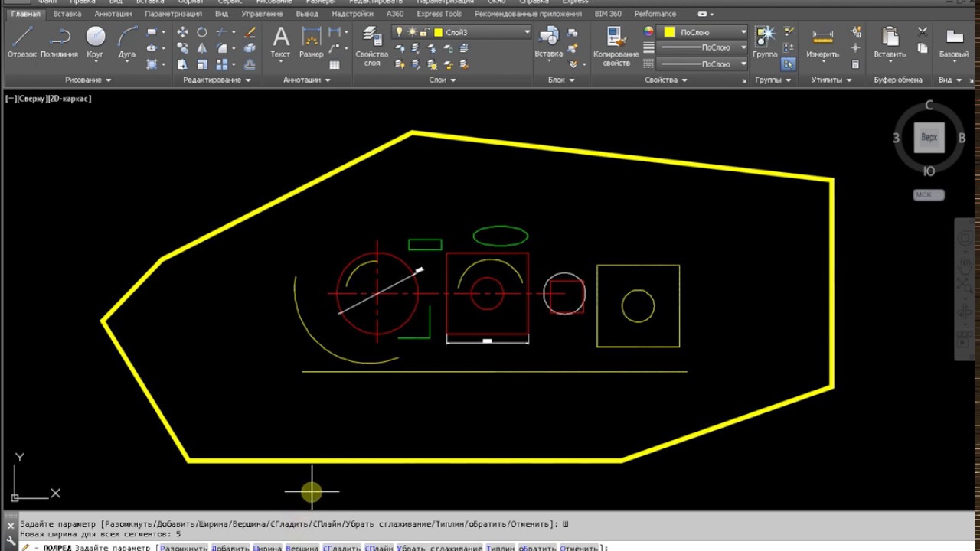Click the МСК coordinate system button
This screenshot has width=980, height=551.
tap(929, 194)
